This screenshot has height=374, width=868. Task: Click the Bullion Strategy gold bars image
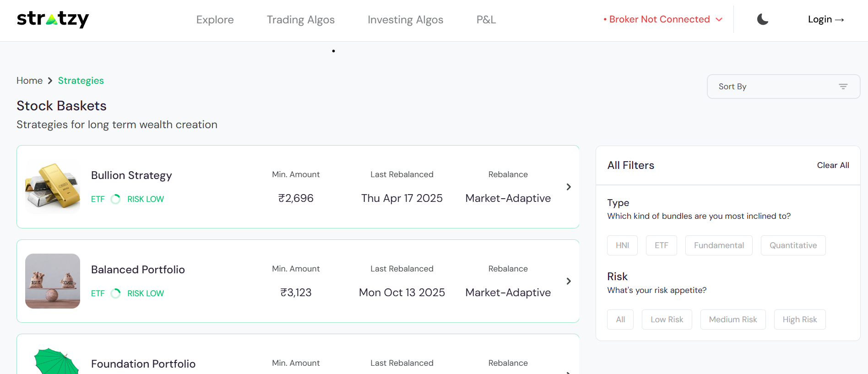coord(53,187)
